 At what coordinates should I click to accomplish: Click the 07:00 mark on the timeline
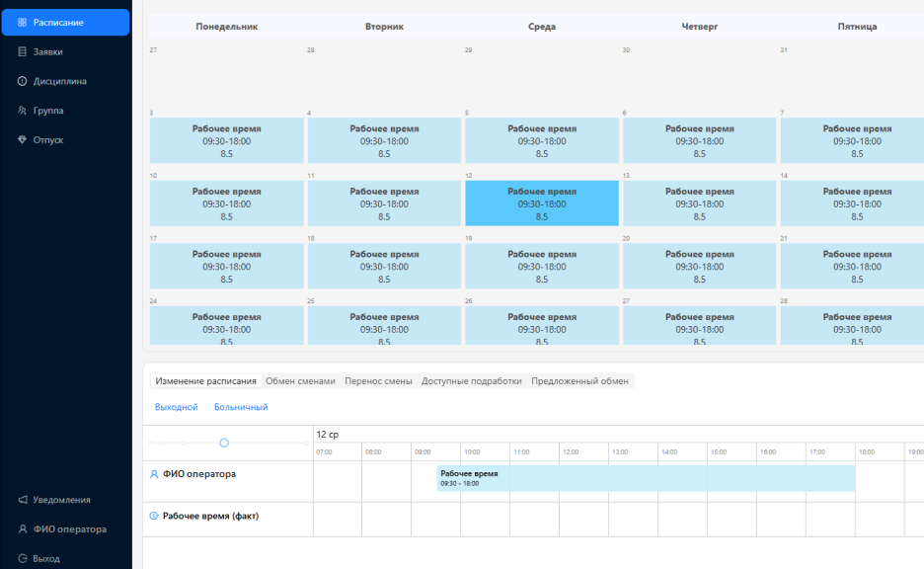324,452
